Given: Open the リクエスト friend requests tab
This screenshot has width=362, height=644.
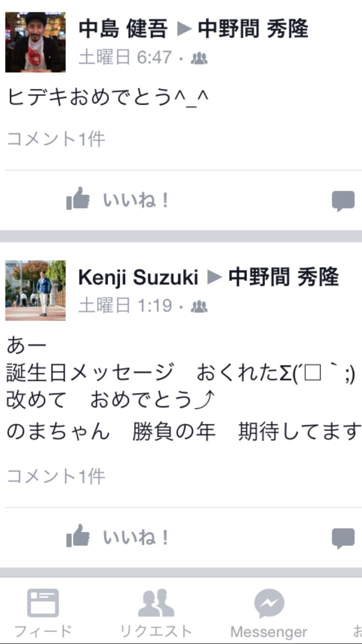Looking at the screenshot, I should tap(156, 613).
